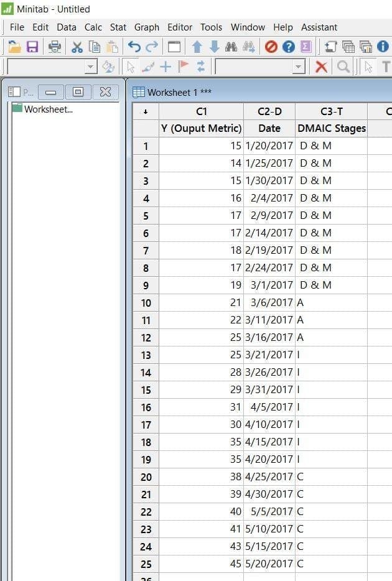Save the project with the floppy icon

click(32, 47)
